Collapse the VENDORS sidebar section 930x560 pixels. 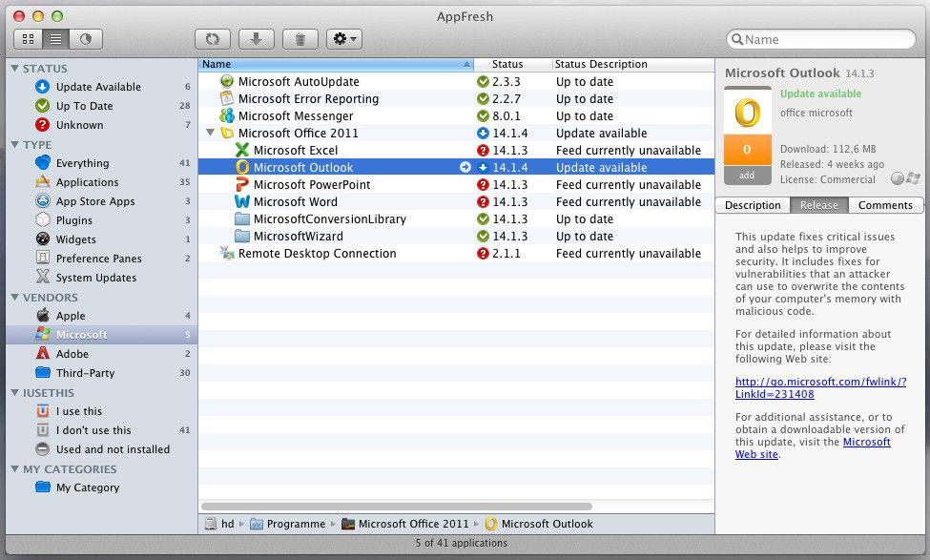tap(15, 298)
